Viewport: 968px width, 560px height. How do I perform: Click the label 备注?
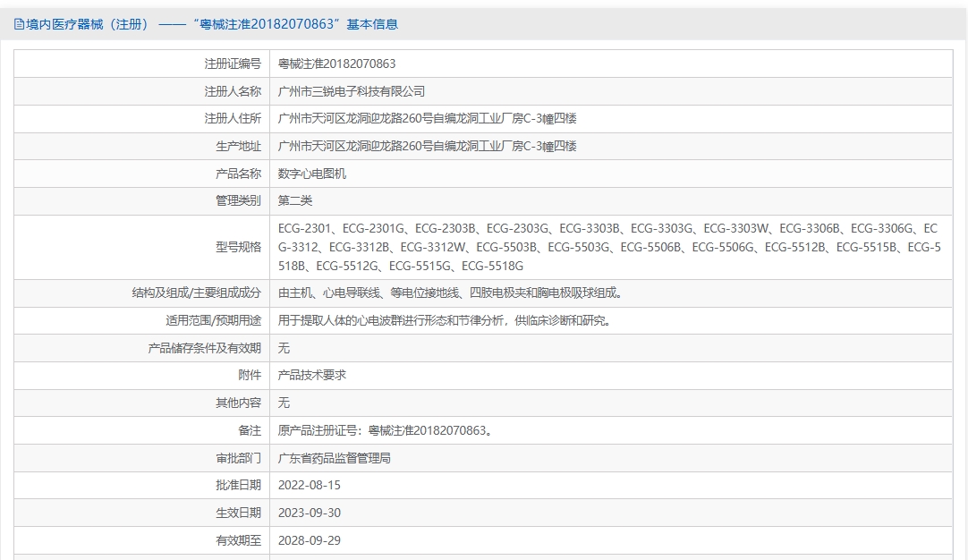250,430
